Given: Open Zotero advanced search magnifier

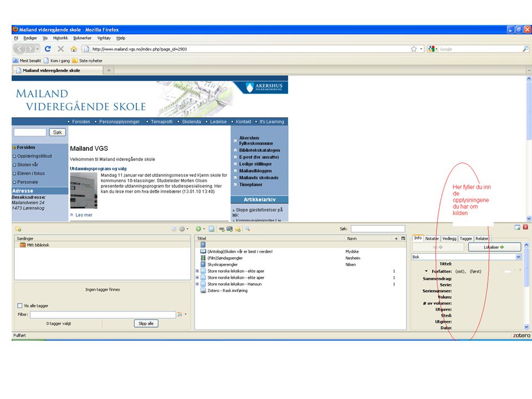Looking at the screenshot, I should pos(248,229).
